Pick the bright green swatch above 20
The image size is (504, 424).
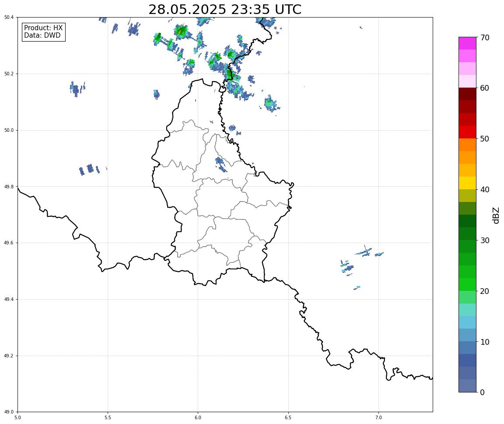pyautogui.click(x=467, y=284)
